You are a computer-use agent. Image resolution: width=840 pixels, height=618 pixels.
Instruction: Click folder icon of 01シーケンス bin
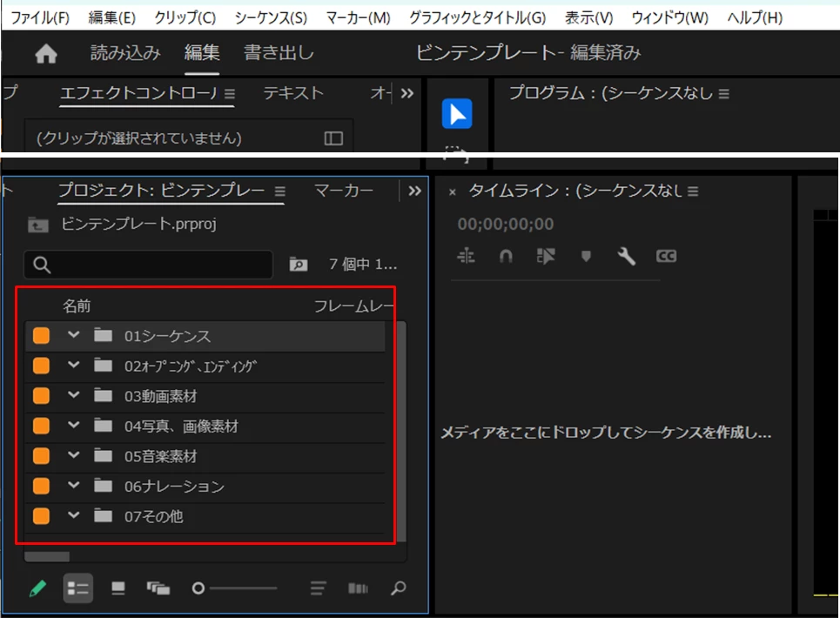pyautogui.click(x=103, y=335)
